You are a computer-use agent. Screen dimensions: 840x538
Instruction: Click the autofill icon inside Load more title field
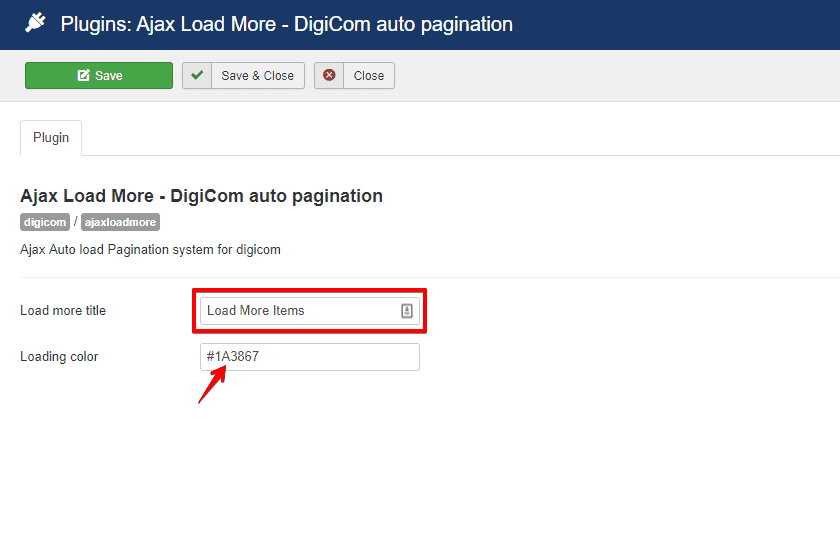407,311
